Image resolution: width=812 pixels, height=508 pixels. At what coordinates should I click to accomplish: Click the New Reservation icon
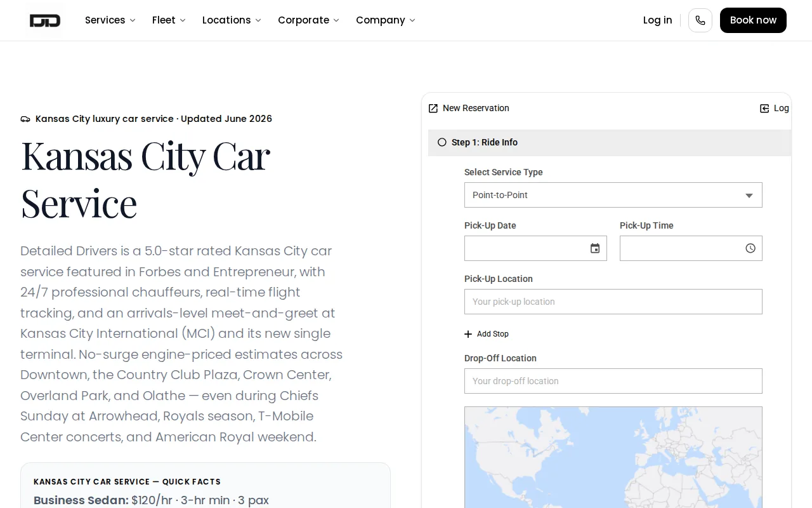pyautogui.click(x=433, y=109)
